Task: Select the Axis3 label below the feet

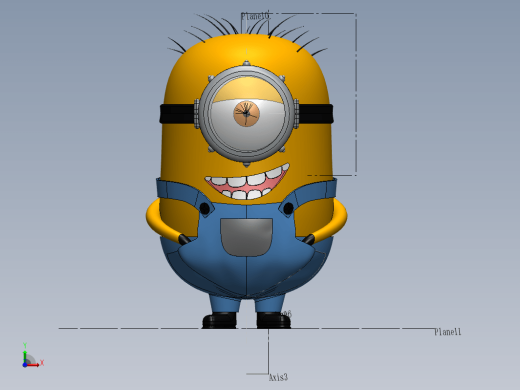Action: point(278,377)
